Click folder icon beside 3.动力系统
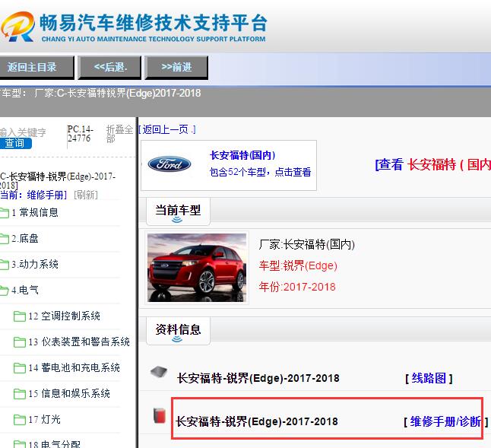This screenshot has height=448, width=491. 5,265
